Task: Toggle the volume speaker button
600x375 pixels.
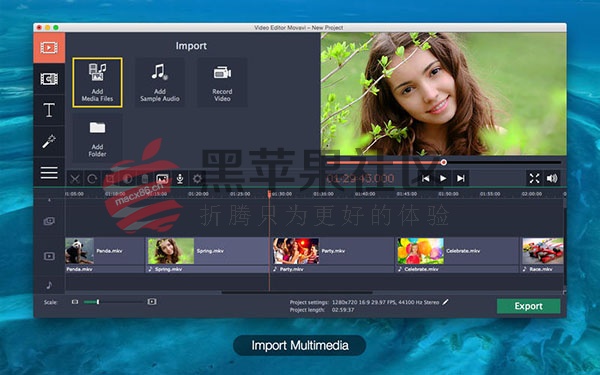Action: coord(552,178)
